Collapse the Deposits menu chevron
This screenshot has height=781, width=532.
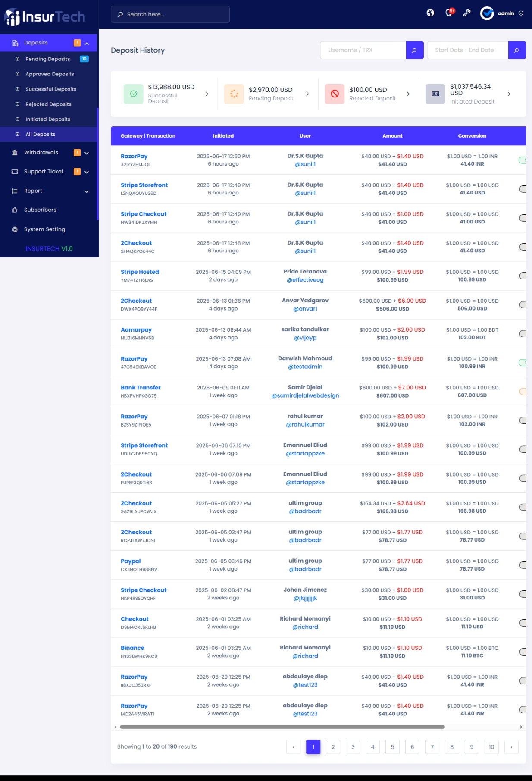tap(87, 44)
